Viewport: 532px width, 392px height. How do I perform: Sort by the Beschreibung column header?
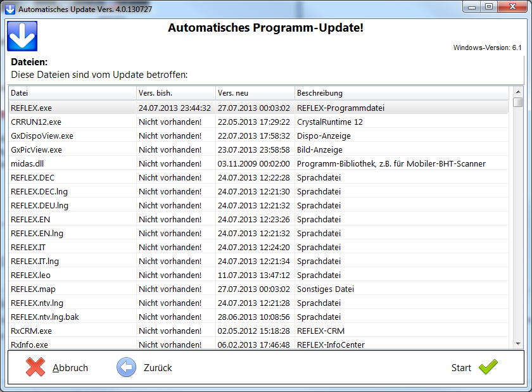(402, 93)
